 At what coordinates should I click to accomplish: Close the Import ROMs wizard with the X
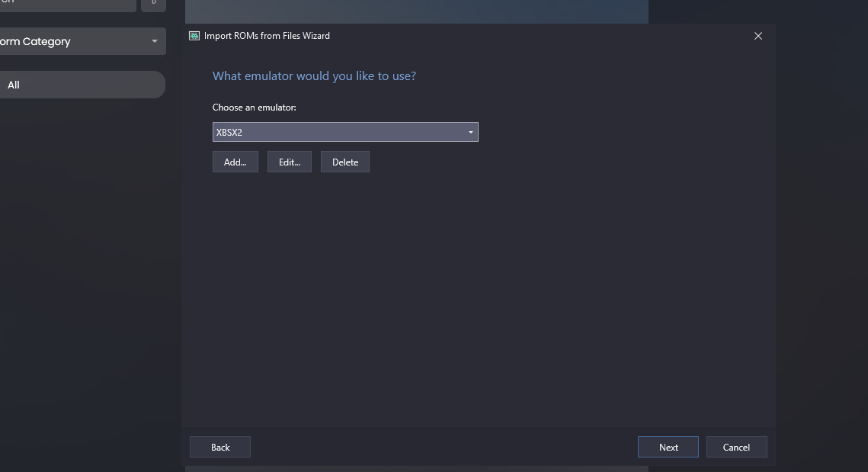coord(757,36)
